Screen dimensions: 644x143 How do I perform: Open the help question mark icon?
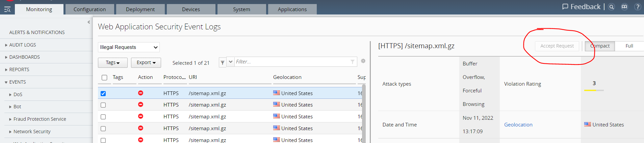pos(638,7)
